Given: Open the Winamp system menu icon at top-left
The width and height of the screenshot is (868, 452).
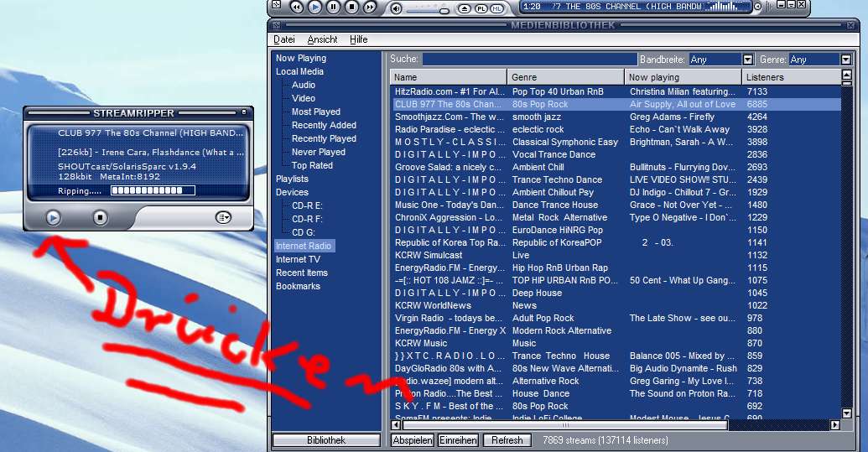Looking at the screenshot, I should 277,5.
